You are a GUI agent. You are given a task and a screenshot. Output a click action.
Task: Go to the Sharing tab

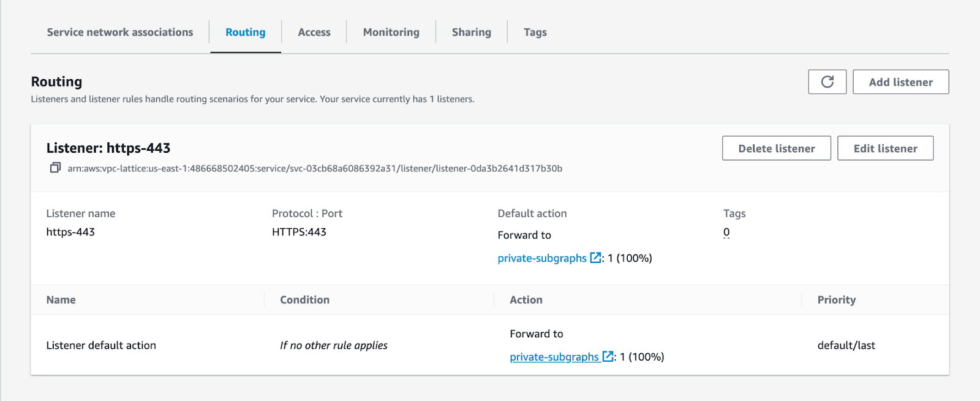click(472, 32)
